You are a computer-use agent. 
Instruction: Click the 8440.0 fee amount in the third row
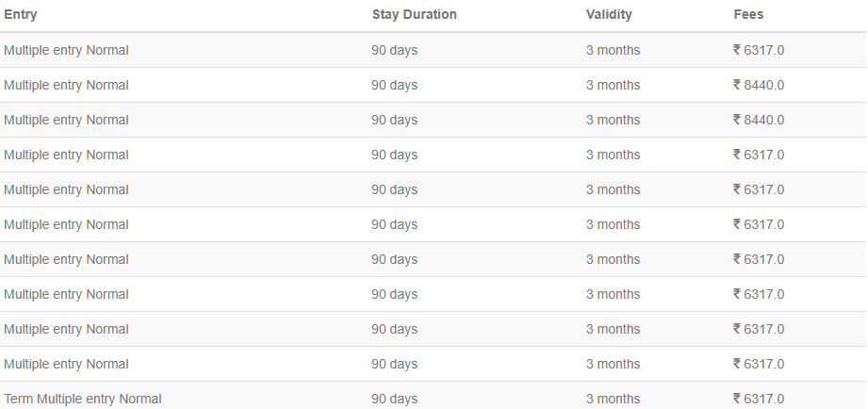(x=764, y=120)
